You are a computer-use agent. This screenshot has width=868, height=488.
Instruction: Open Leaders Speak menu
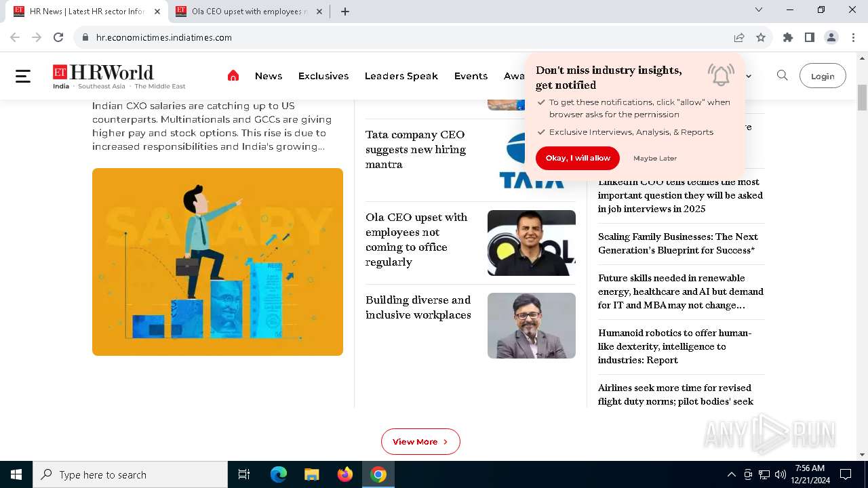coord(401,76)
